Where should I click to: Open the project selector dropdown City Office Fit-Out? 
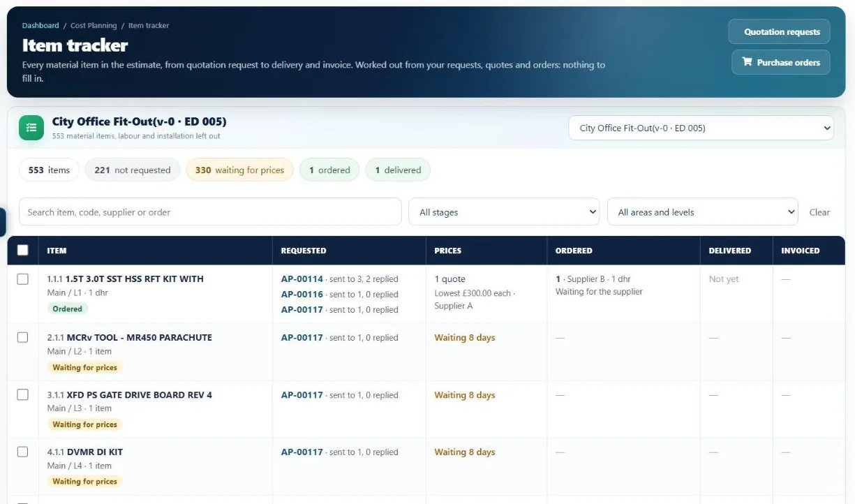[701, 128]
